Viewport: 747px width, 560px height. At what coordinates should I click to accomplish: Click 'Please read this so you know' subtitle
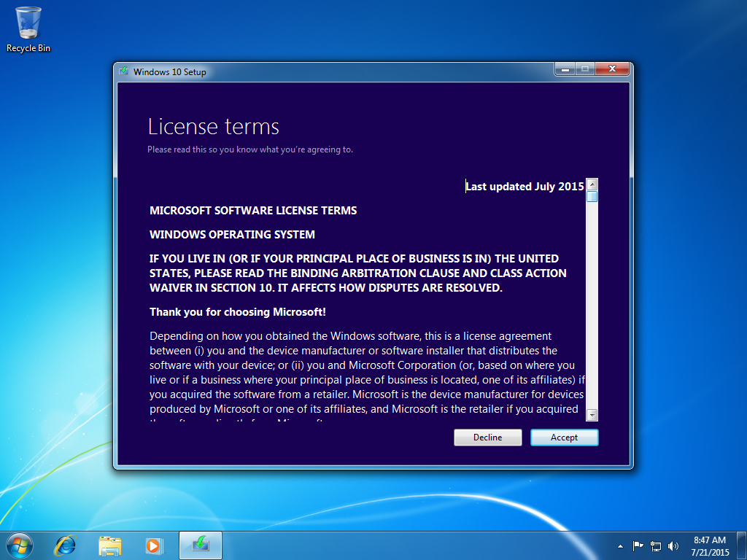tap(250, 149)
